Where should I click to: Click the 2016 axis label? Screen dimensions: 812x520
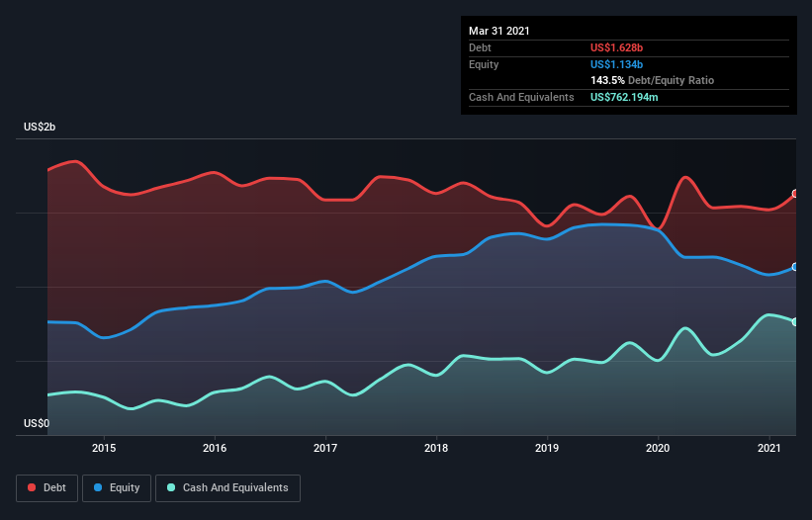[215, 448]
